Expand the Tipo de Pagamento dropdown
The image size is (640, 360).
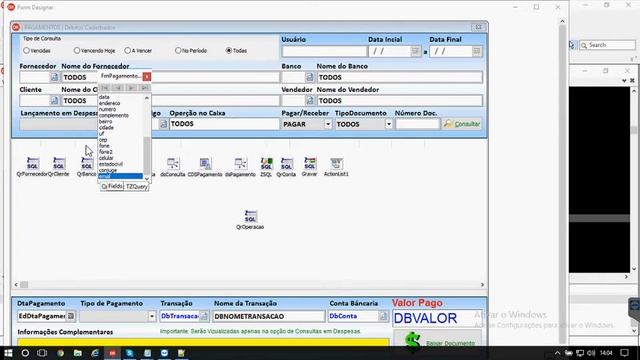[152, 316]
